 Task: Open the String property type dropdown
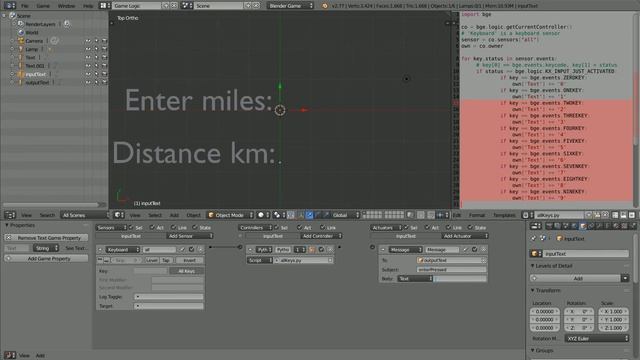[46, 248]
